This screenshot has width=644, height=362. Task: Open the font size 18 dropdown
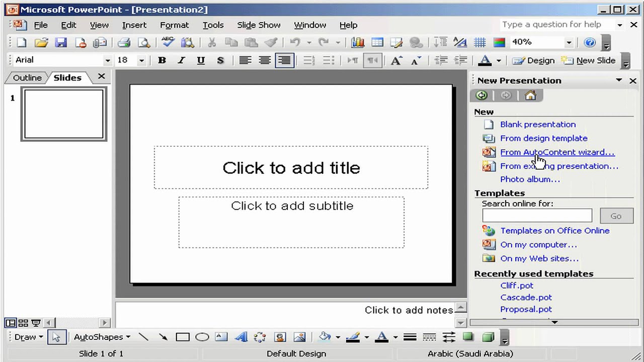pos(141,60)
